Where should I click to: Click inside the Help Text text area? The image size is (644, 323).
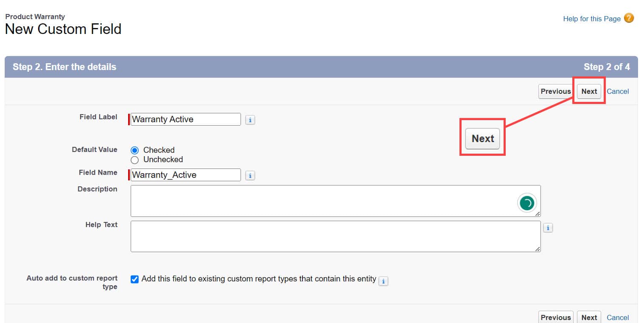pos(297,236)
